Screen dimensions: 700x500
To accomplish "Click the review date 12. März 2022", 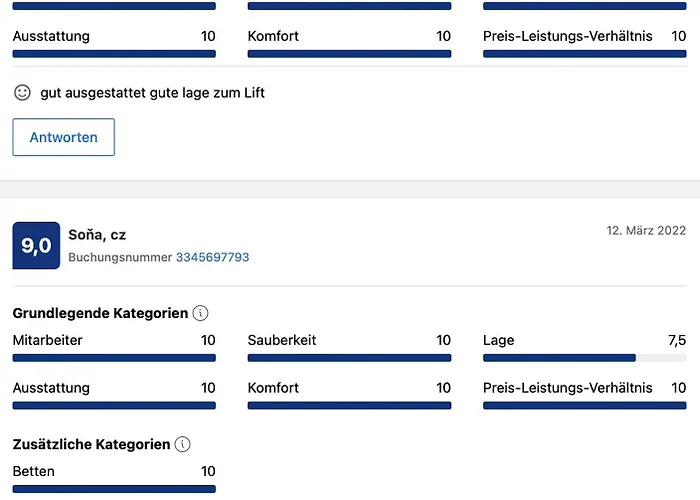I will [x=646, y=230].
